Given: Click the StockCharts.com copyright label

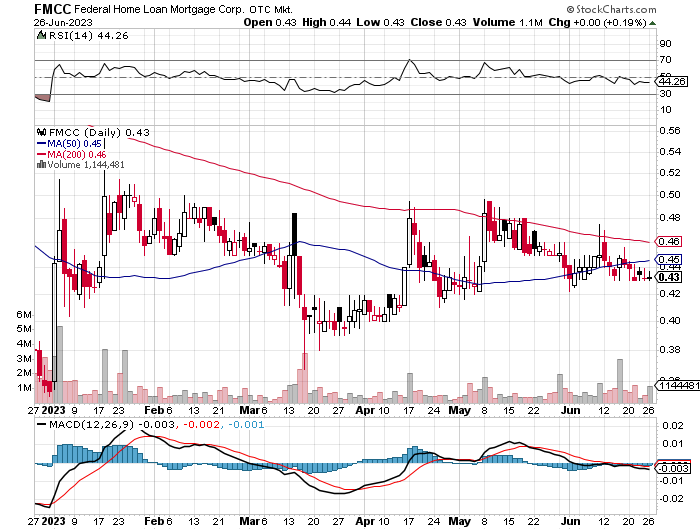Looking at the screenshot, I should (611, 9).
